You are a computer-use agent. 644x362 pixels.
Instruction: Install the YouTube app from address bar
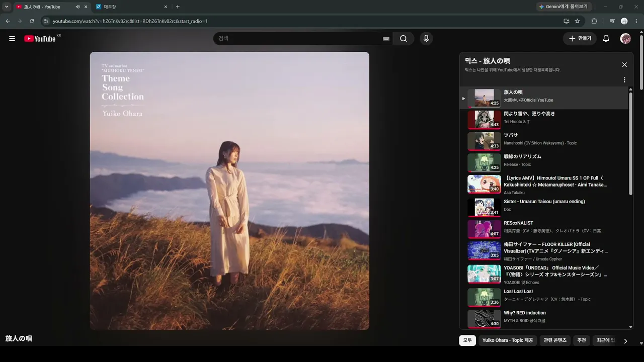click(x=567, y=21)
